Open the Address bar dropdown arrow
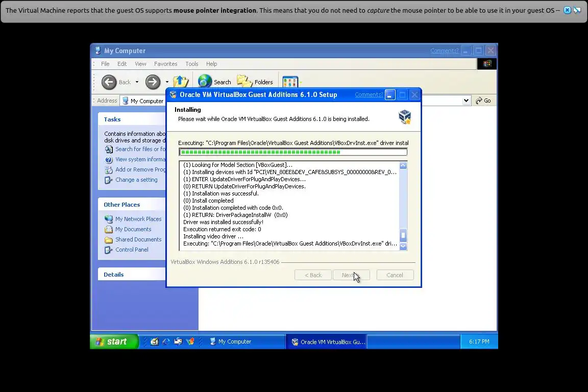 point(465,101)
